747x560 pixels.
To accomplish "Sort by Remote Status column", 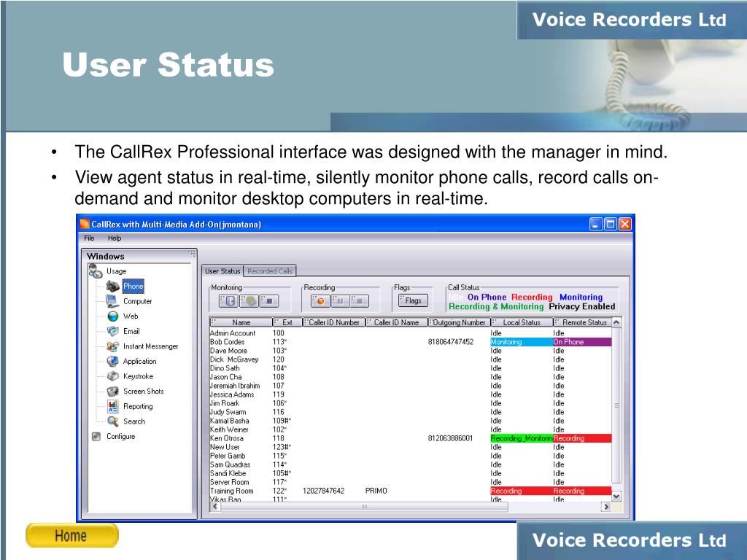I will point(581,322).
